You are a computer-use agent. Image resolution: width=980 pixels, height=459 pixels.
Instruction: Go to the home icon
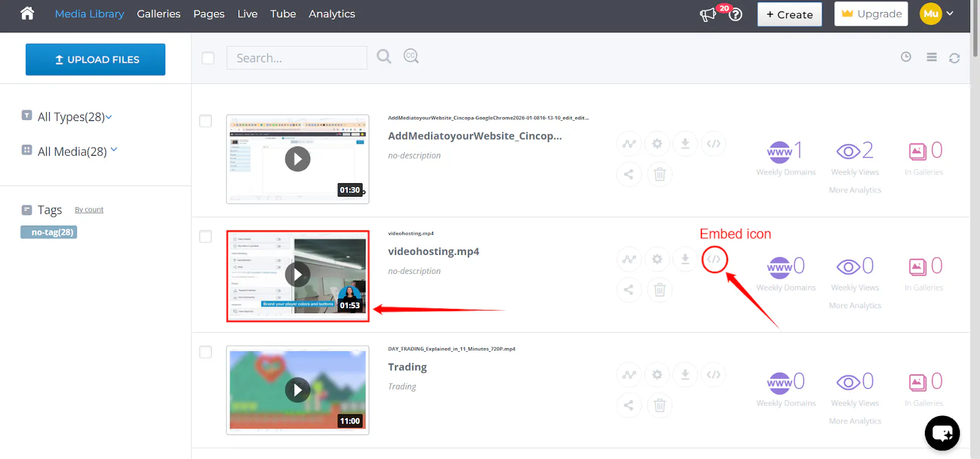tap(27, 13)
